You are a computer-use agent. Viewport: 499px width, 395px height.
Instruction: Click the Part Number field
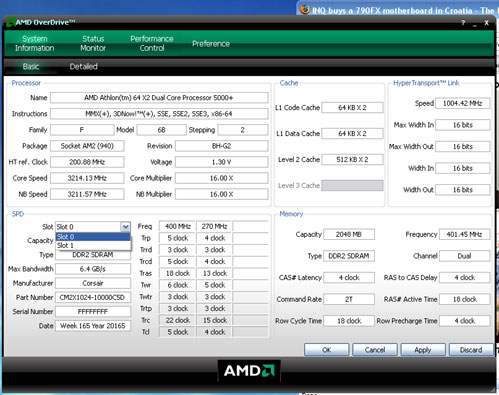pos(93,297)
